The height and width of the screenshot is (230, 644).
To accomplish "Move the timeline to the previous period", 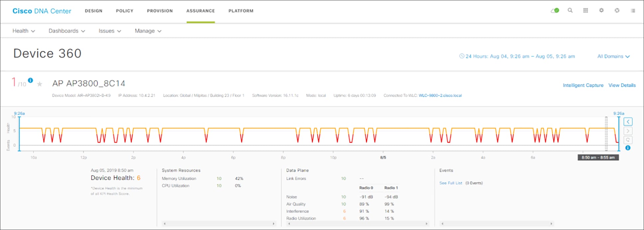I will point(628,122).
